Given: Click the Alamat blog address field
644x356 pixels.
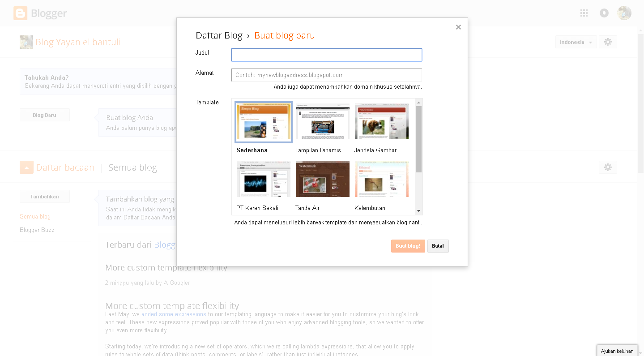Looking at the screenshot, I should (327, 75).
